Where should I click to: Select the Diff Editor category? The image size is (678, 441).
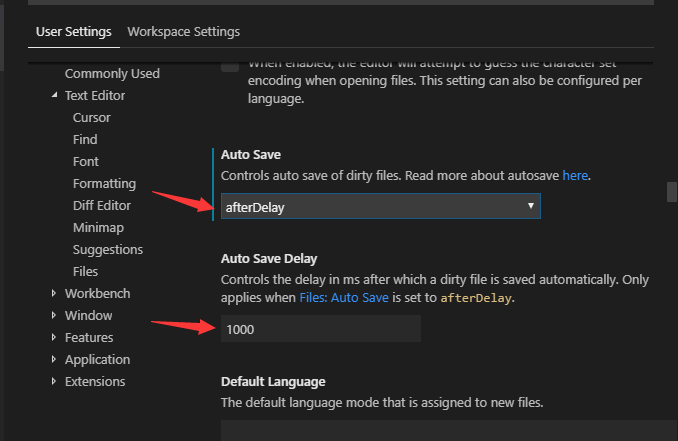coord(104,206)
